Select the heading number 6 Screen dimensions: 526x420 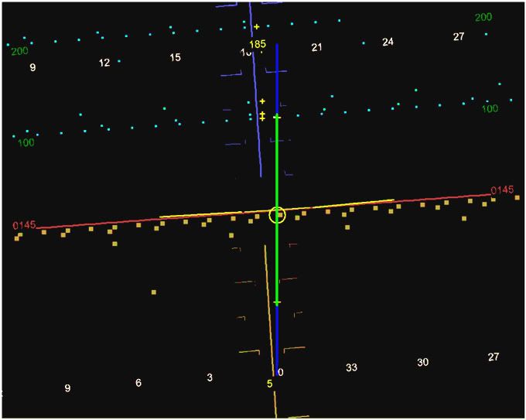tap(138, 383)
